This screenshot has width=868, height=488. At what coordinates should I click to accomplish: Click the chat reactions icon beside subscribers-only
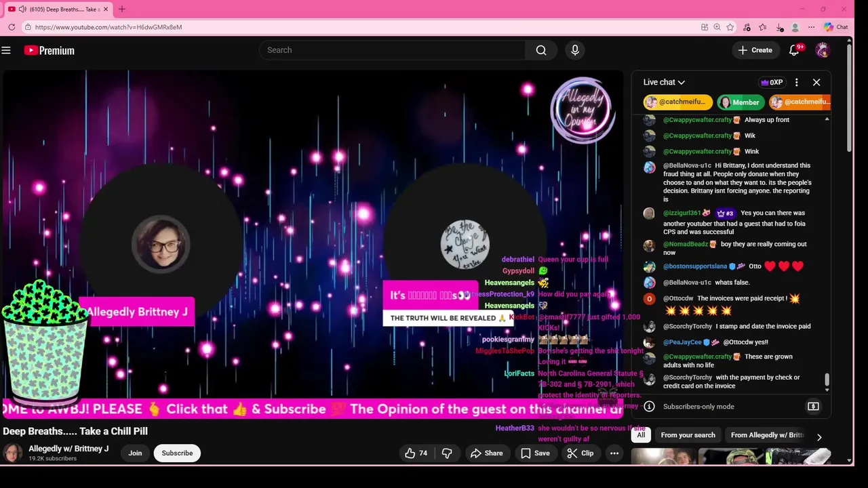tap(813, 407)
